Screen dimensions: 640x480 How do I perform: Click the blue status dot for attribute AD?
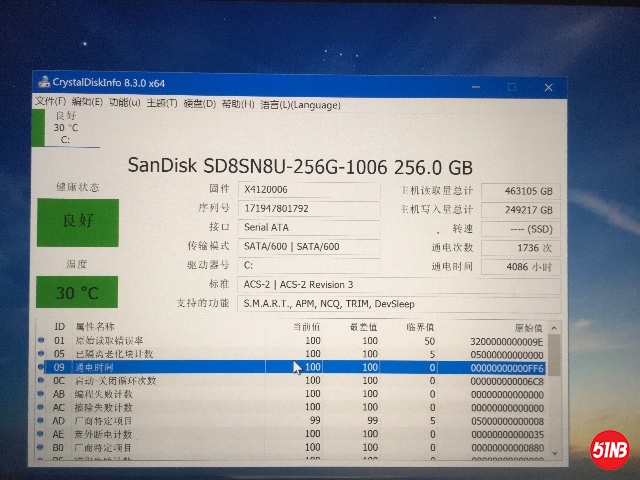[40, 421]
